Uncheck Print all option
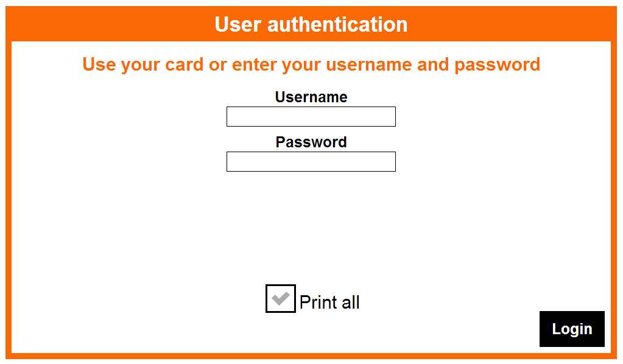Viewport: 623px width, 364px height. pos(281,298)
